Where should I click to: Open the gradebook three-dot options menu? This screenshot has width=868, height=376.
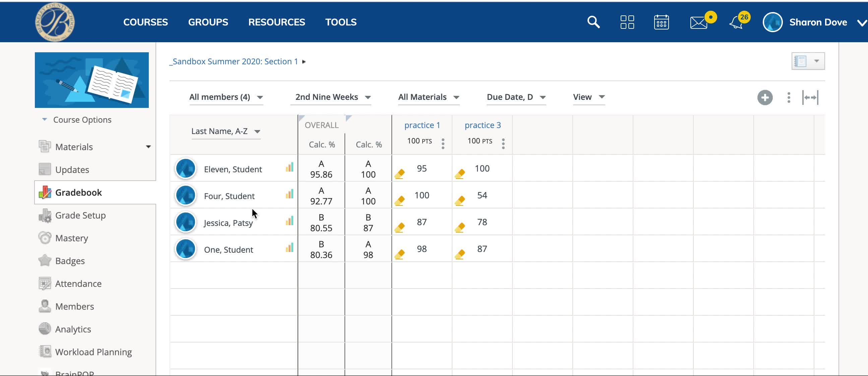point(789,98)
